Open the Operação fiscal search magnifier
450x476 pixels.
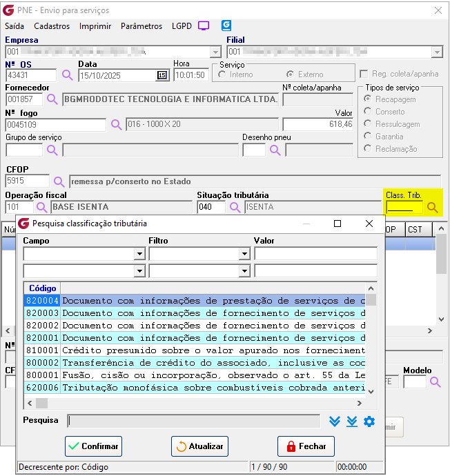click(41, 208)
